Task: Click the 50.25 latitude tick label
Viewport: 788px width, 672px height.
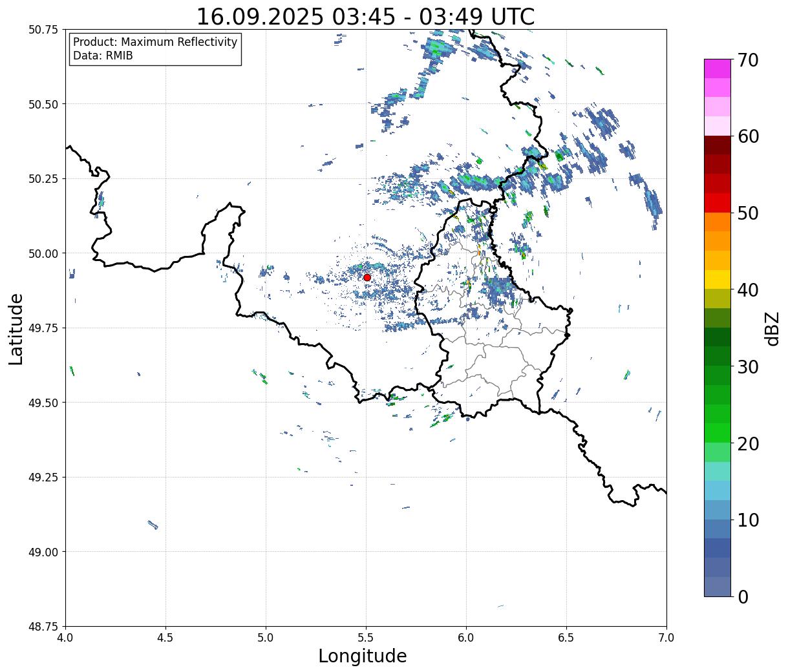Action: click(x=43, y=179)
